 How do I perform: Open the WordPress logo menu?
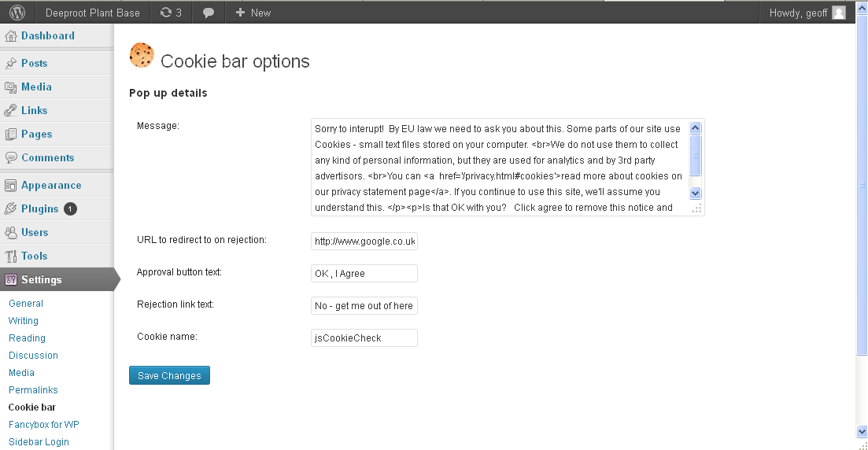tap(17, 12)
